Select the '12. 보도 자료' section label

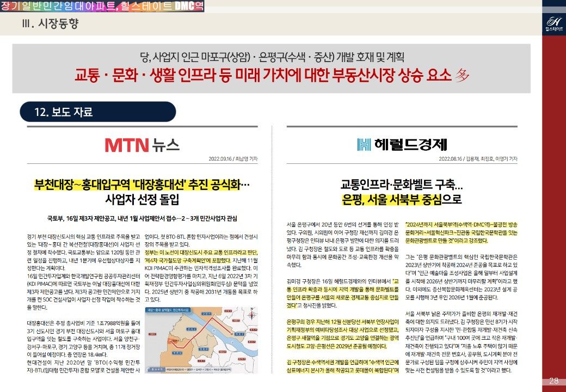coord(98,112)
